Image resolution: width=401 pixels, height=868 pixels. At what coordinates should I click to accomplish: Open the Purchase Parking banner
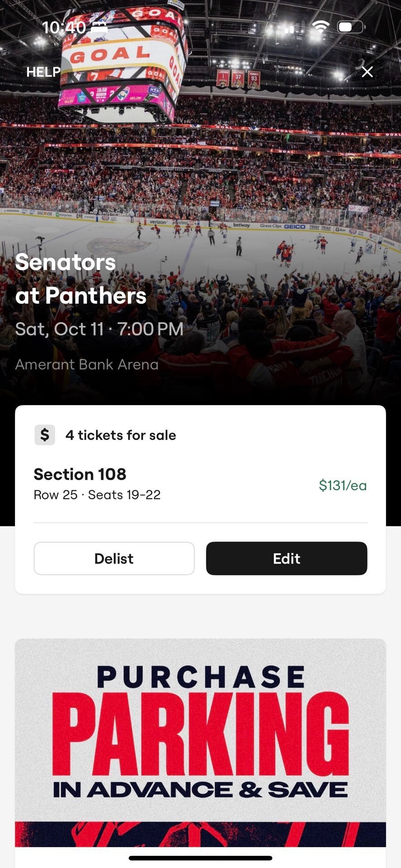point(200,741)
